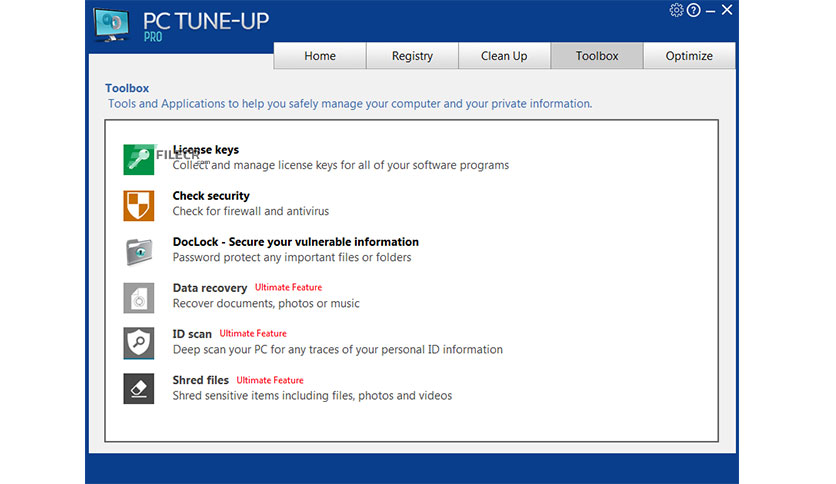
Task: Close the PC Tune-Up window
Action: (727, 10)
